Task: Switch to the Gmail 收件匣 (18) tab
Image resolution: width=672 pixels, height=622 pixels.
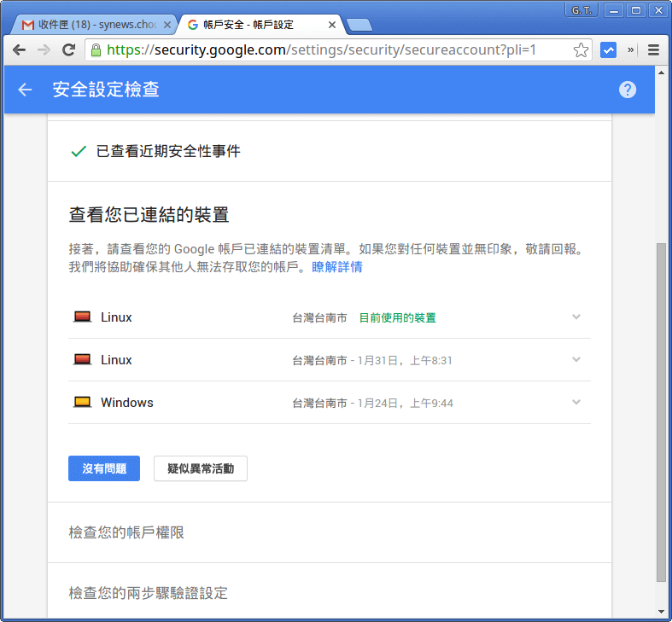Action: point(93,25)
